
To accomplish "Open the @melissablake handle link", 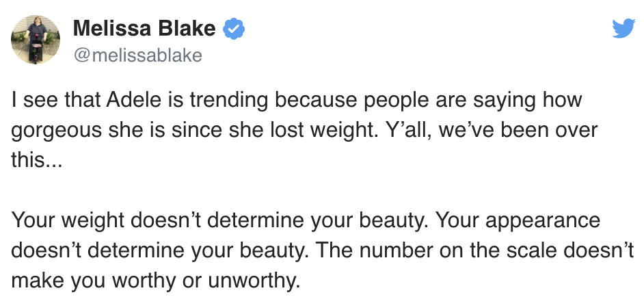I will (137, 55).
